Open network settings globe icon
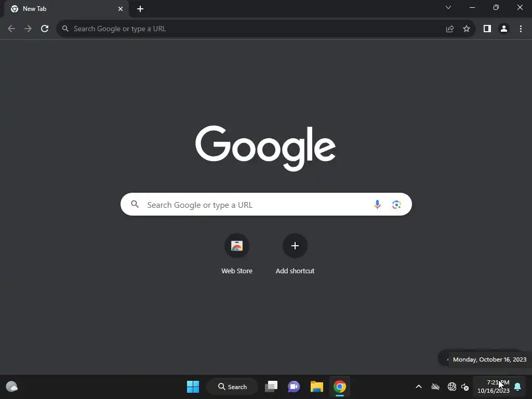This screenshot has height=399, width=532. [x=452, y=387]
